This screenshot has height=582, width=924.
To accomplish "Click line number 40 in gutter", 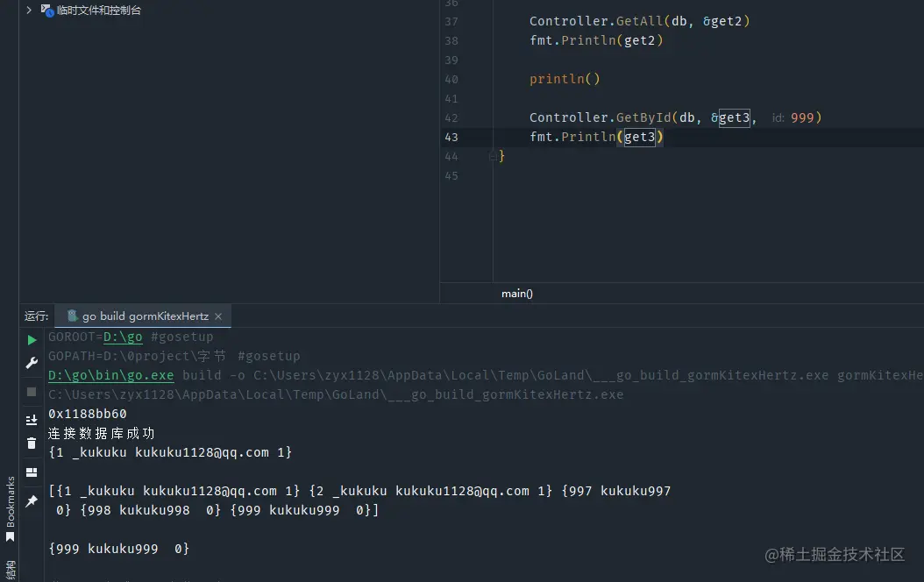I will [451, 80].
